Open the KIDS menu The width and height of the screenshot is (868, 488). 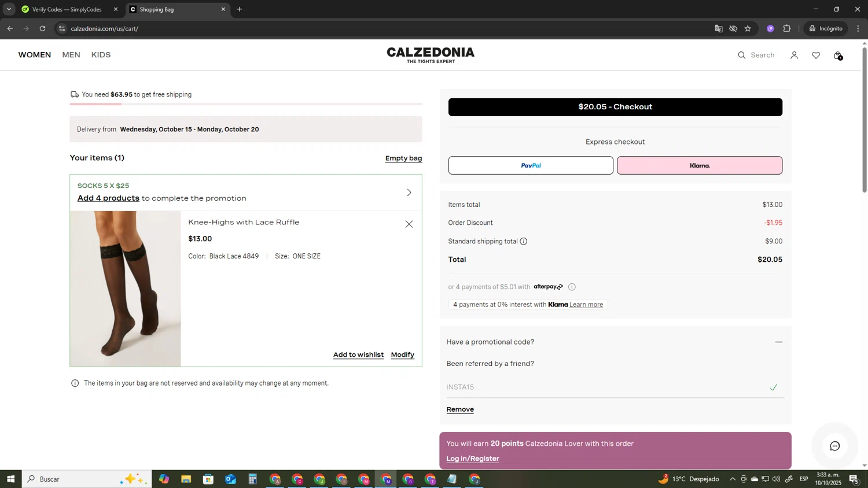(101, 55)
